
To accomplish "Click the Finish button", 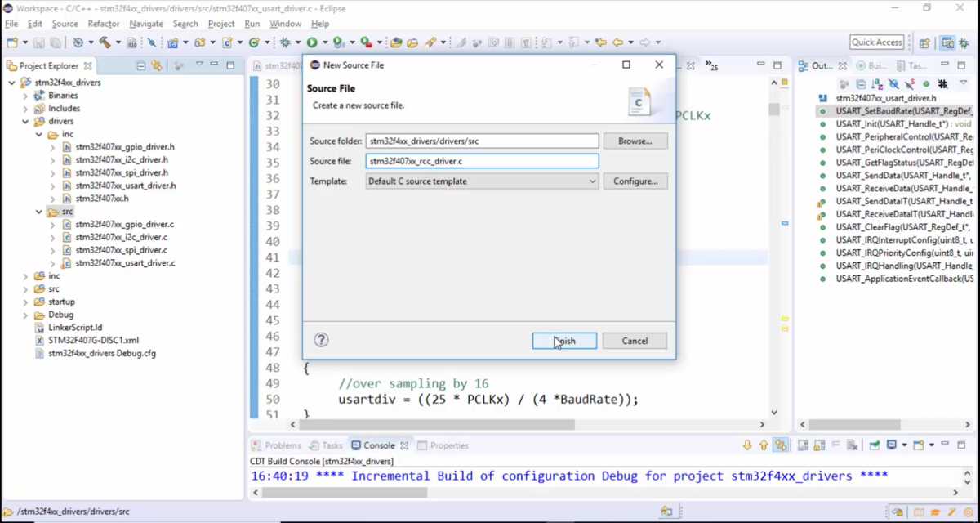I will 564,341.
